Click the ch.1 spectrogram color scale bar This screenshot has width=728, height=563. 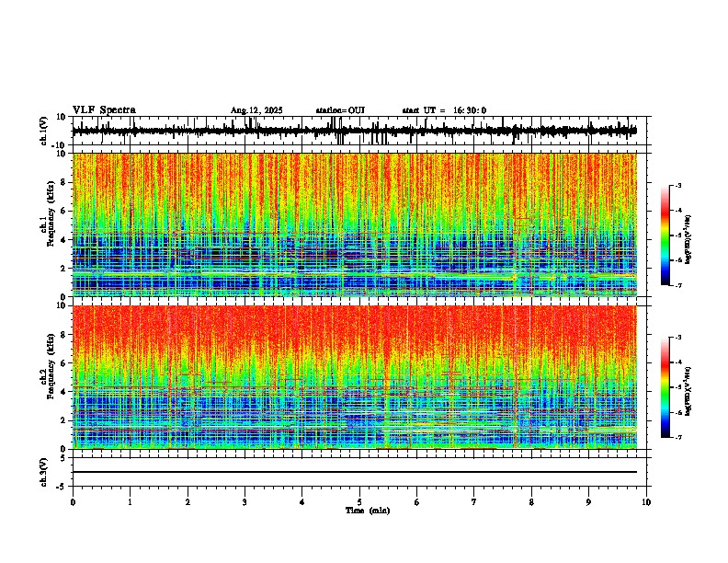click(x=665, y=236)
